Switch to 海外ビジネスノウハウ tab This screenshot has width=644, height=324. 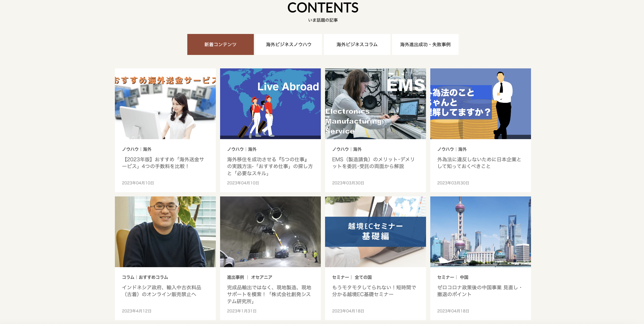289,45
